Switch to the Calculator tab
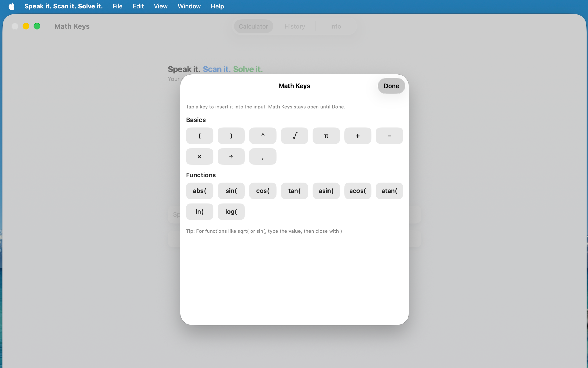Screen dimensions: 588x368 click(253, 26)
